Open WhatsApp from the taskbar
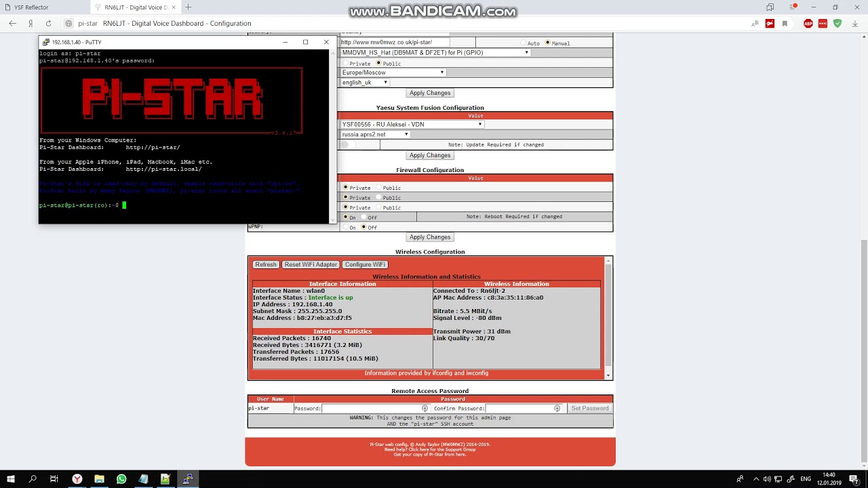 [x=121, y=479]
